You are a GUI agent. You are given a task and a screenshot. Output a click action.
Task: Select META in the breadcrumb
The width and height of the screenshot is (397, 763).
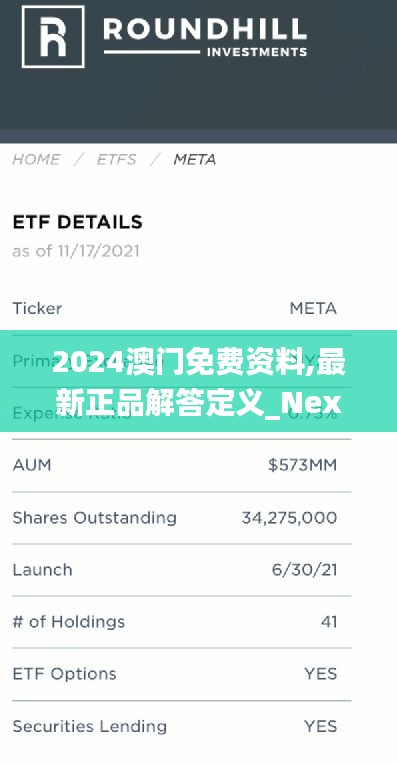point(195,160)
